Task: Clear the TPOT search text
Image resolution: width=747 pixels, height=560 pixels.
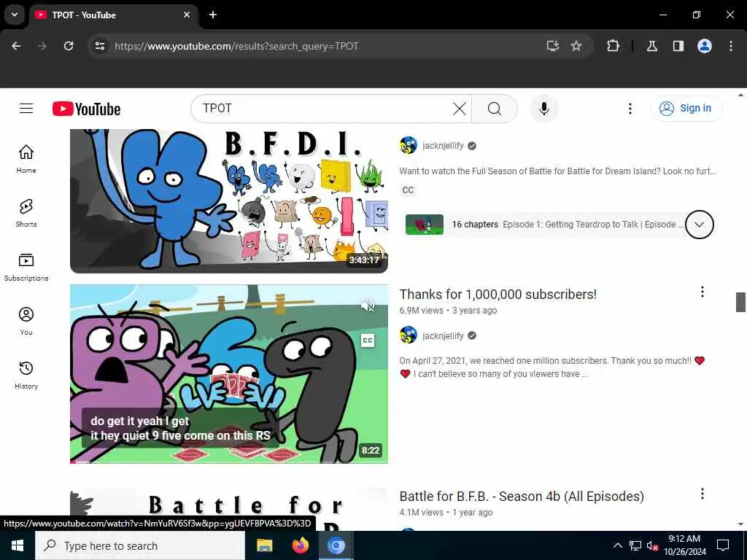Action: pos(460,109)
